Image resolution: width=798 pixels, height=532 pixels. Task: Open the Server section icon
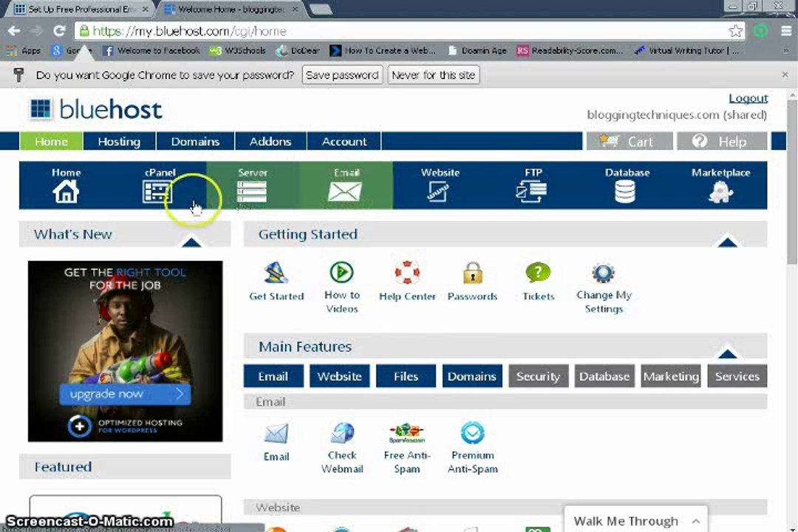tap(252, 192)
